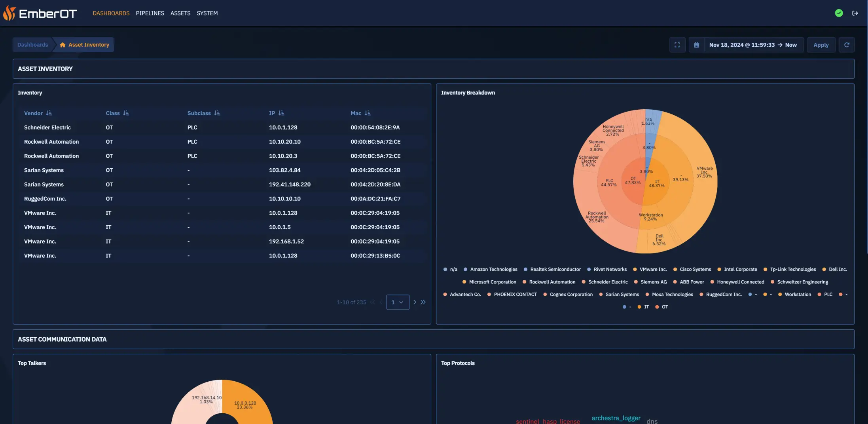
Task: Open the calendar date picker icon
Action: (696, 45)
